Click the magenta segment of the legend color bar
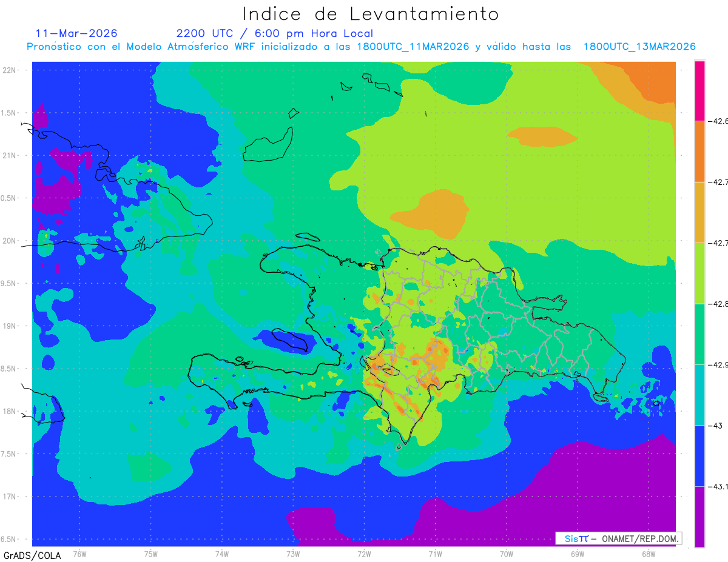Screen dimensions: 728x562 click(699, 90)
